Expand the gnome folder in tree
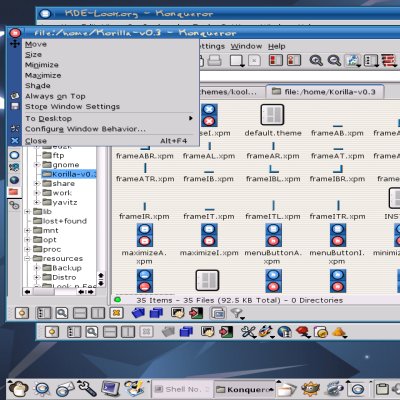 (37, 165)
